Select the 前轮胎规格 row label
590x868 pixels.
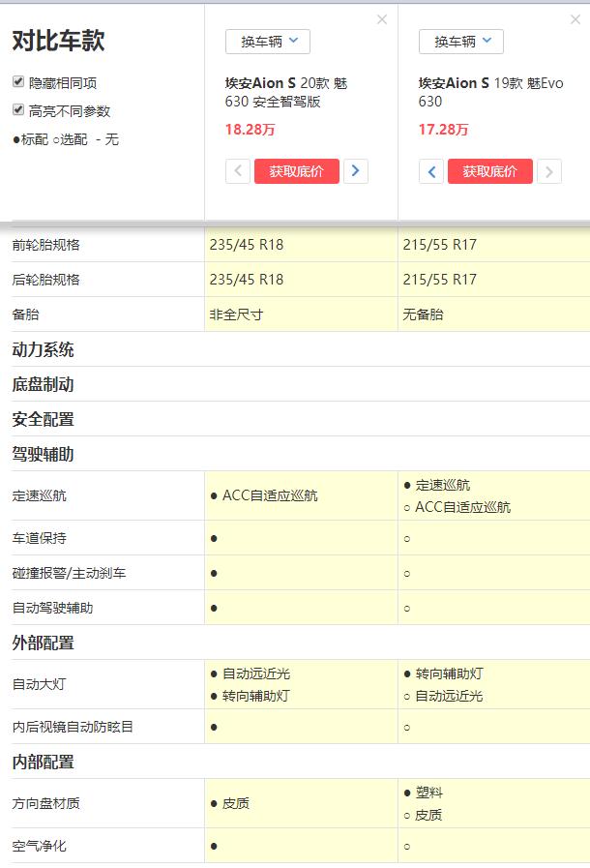tap(45, 245)
